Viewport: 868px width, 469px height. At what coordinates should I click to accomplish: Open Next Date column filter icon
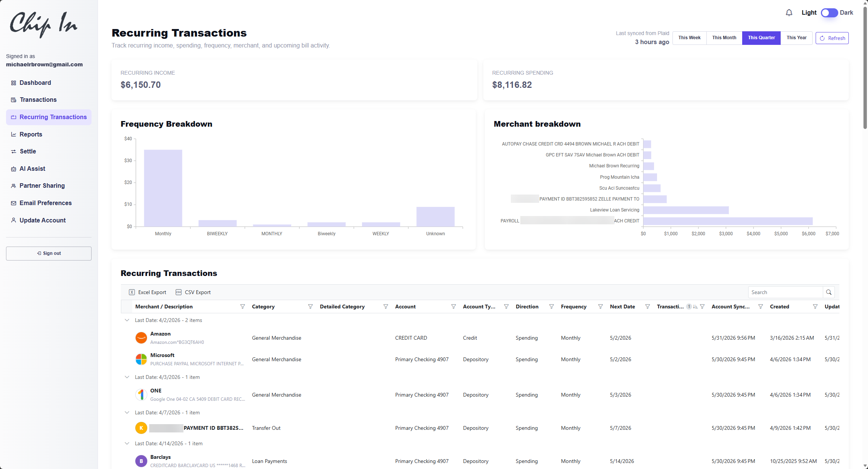point(648,307)
